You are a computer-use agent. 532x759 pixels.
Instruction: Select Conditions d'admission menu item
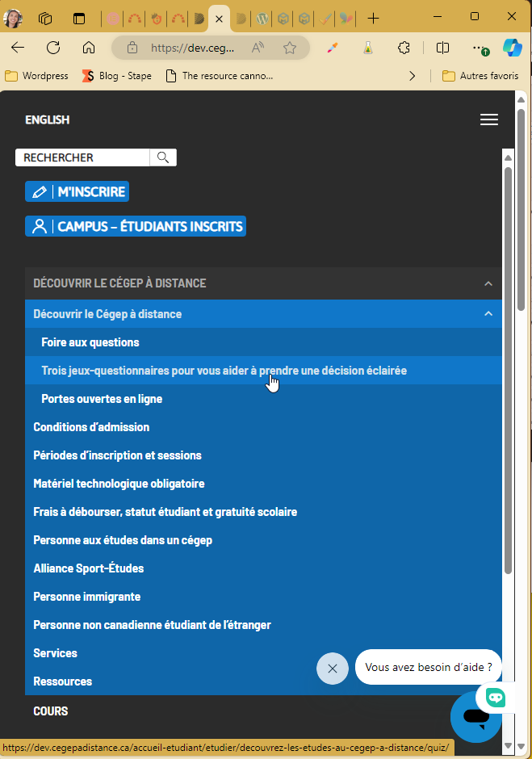[x=91, y=427]
